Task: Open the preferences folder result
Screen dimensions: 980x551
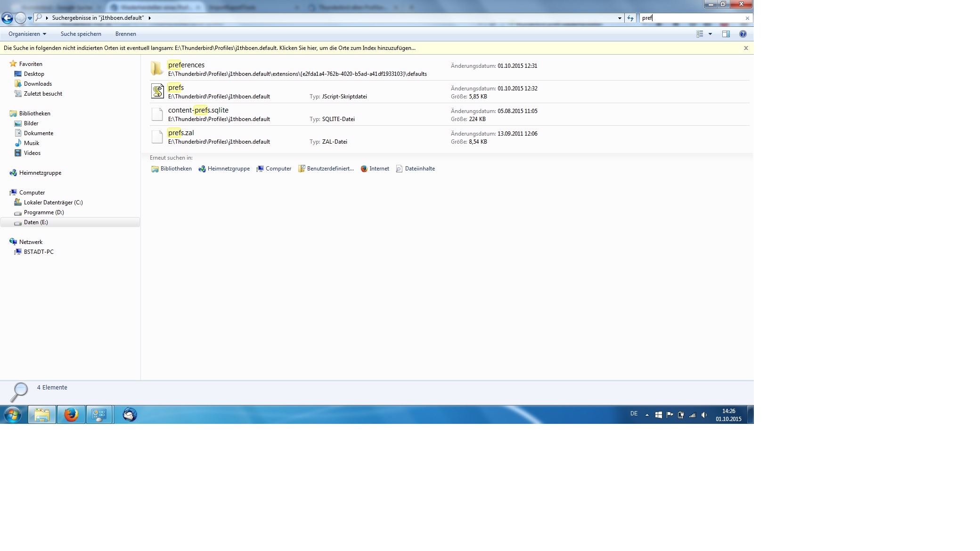Action: 186,65
